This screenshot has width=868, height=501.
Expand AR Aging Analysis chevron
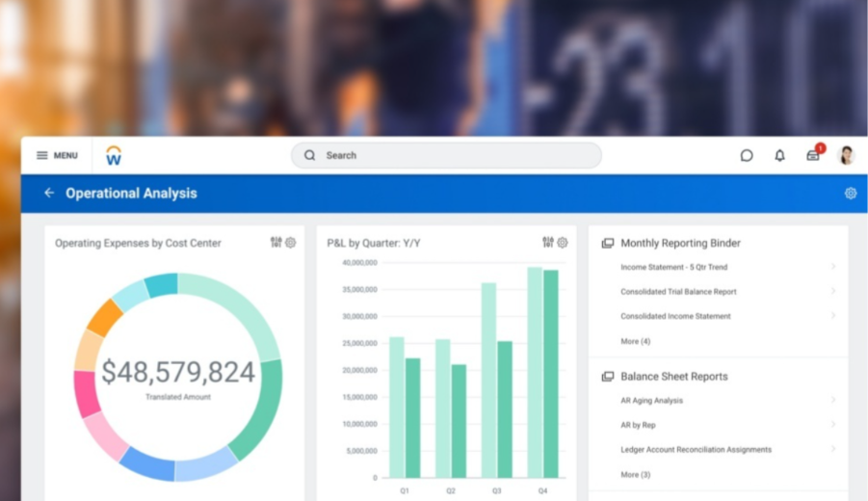(x=833, y=400)
